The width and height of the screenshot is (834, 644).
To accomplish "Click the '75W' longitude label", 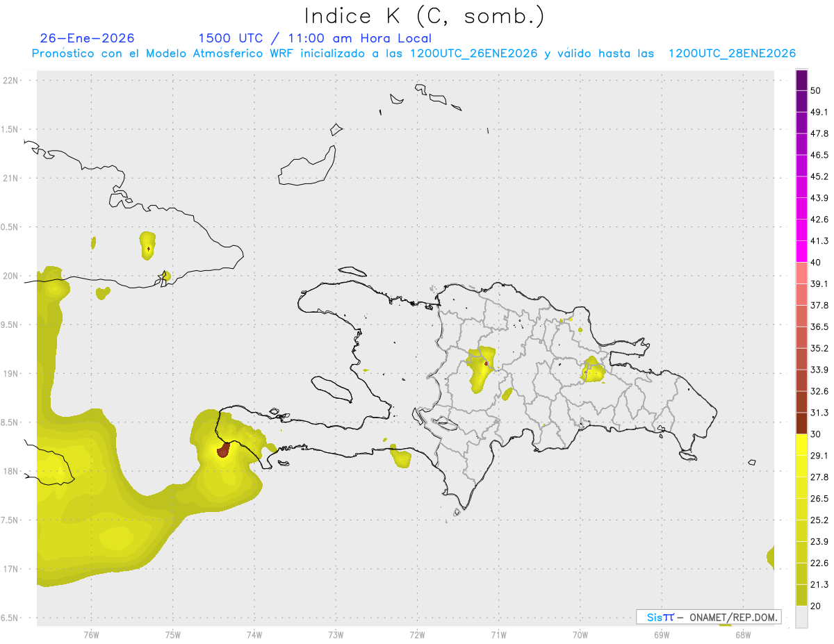I will click(x=172, y=635).
